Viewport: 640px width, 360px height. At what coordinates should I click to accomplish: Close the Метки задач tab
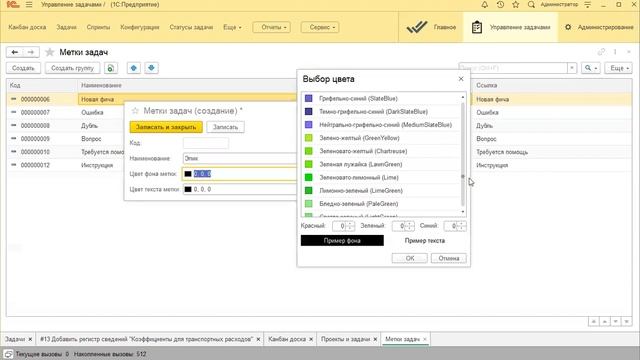point(425,339)
